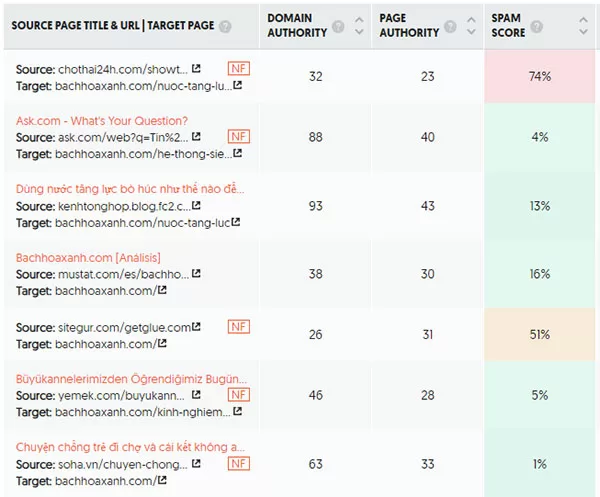
Task: Click the 16% spam score cell
Action: pos(540,274)
